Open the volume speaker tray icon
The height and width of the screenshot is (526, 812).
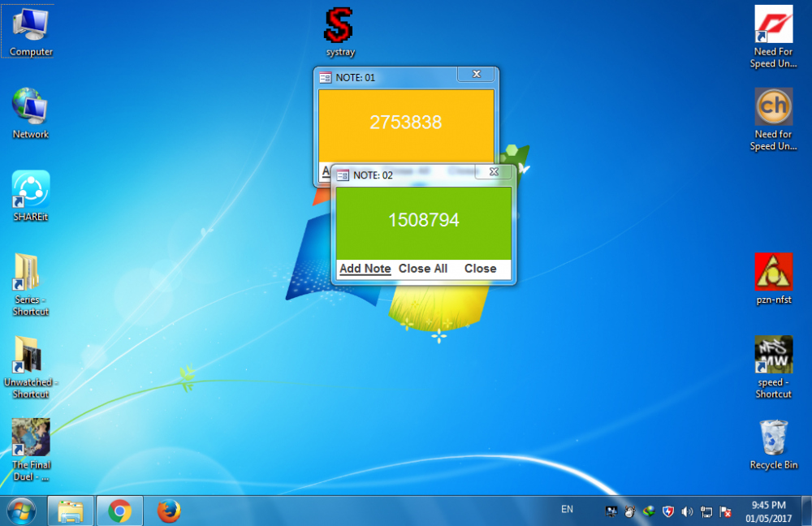(x=687, y=511)
